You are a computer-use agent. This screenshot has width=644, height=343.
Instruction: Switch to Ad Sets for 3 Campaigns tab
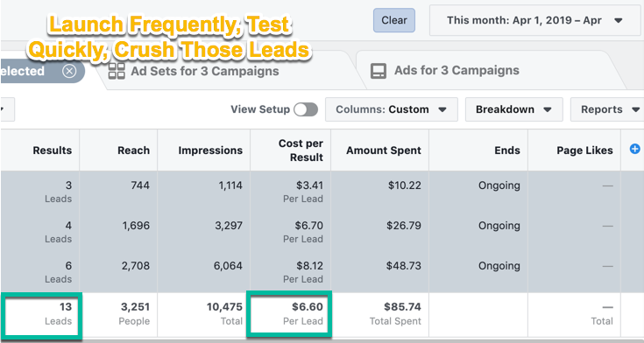click(x=204, y=71)
